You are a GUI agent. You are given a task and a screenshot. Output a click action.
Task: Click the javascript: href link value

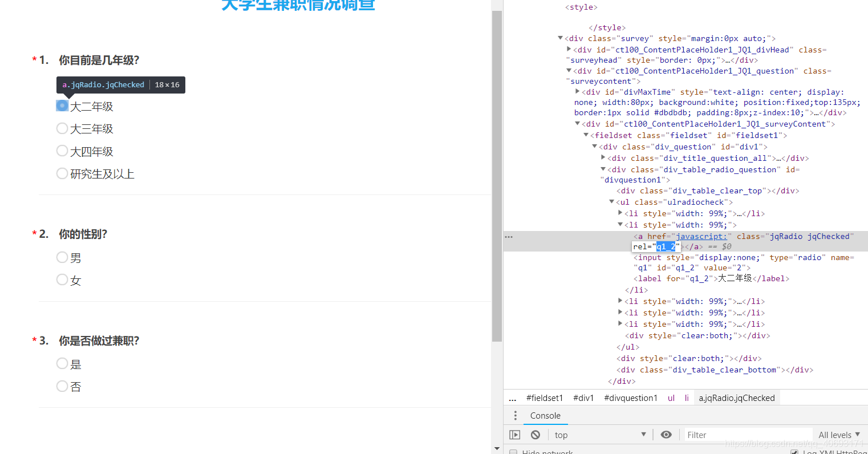pyautogui.click(x=701, y=236)
